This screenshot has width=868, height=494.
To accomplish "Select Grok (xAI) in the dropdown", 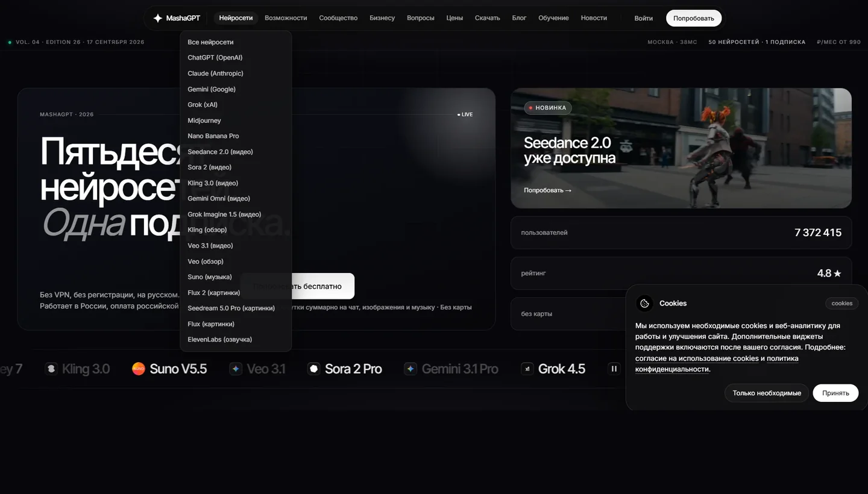I will point(236,105).
